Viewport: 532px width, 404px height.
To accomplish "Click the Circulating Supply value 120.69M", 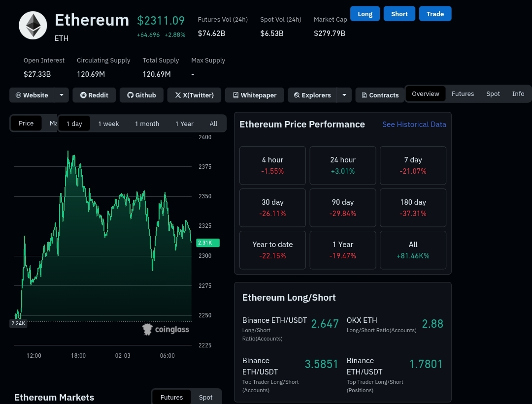I will (x=91, y=74).
